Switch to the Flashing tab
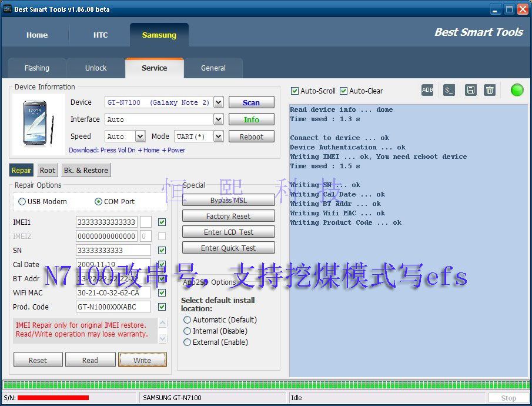532x406 pixels. coord(37,68)
